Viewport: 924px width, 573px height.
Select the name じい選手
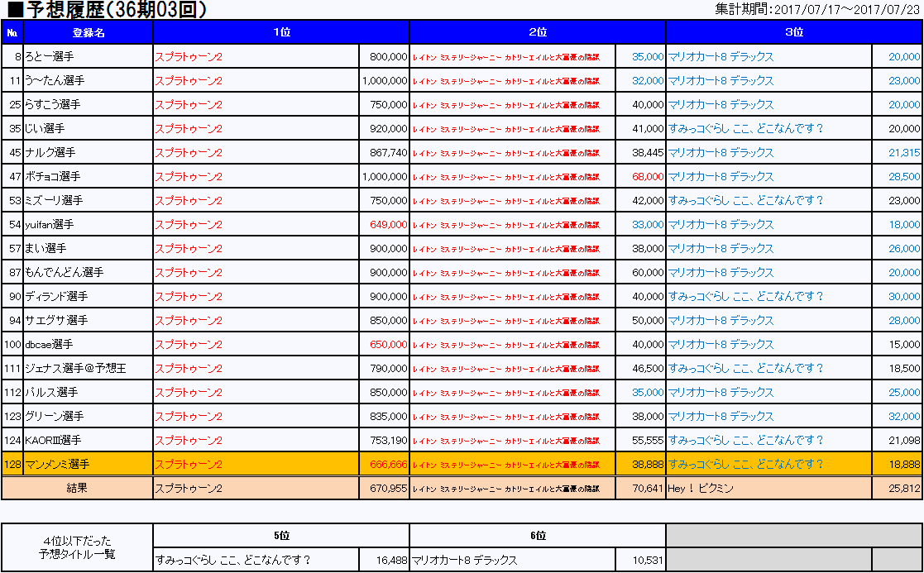[x=45, y=129]
